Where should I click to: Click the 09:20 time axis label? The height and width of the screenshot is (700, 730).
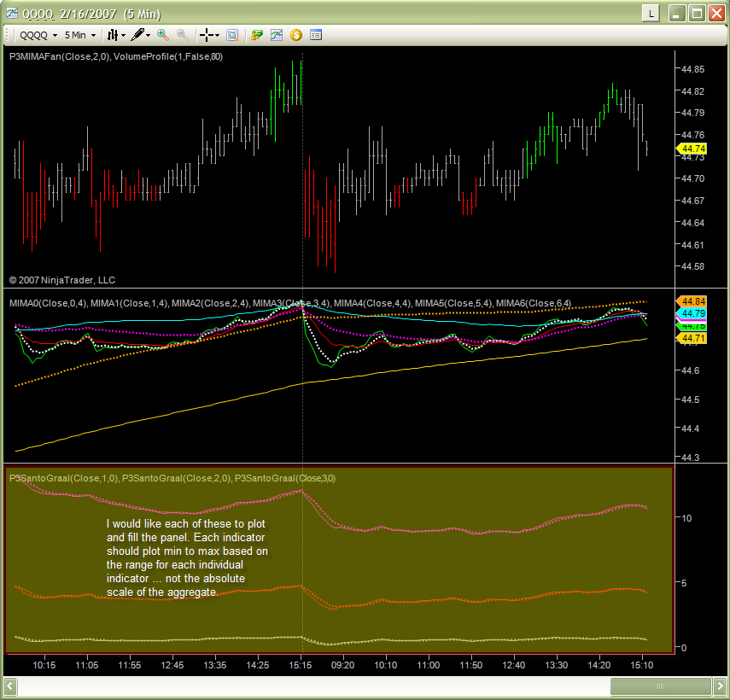[342, 665]
